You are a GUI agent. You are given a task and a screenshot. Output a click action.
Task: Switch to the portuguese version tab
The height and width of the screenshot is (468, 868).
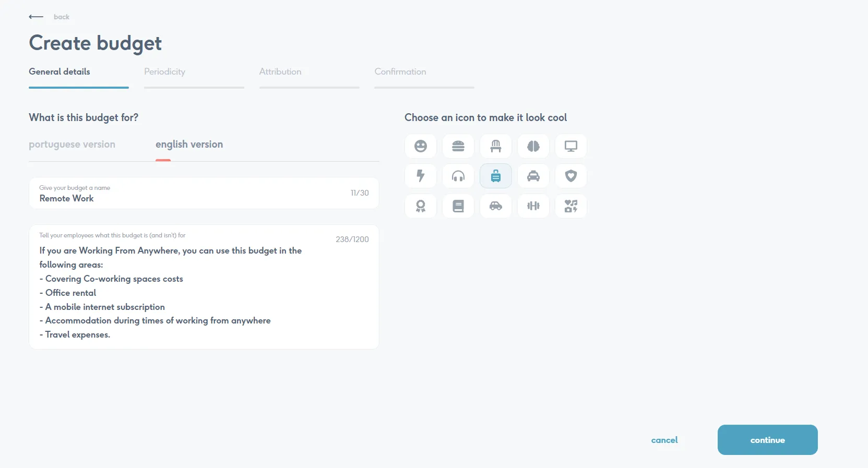72,145
